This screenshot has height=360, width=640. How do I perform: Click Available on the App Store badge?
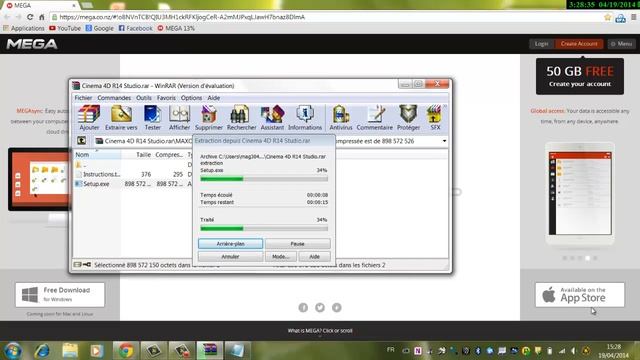[580, 294]
